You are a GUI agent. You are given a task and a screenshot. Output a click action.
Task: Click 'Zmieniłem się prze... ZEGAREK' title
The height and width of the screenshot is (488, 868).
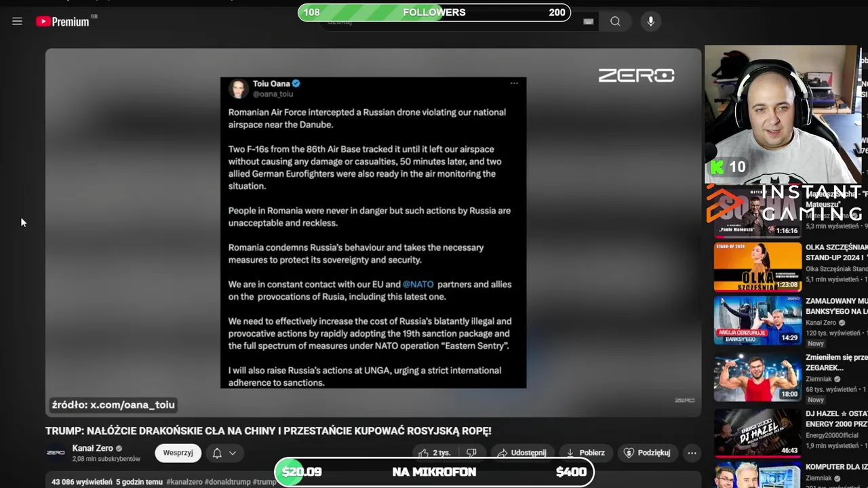pos(837,362)
